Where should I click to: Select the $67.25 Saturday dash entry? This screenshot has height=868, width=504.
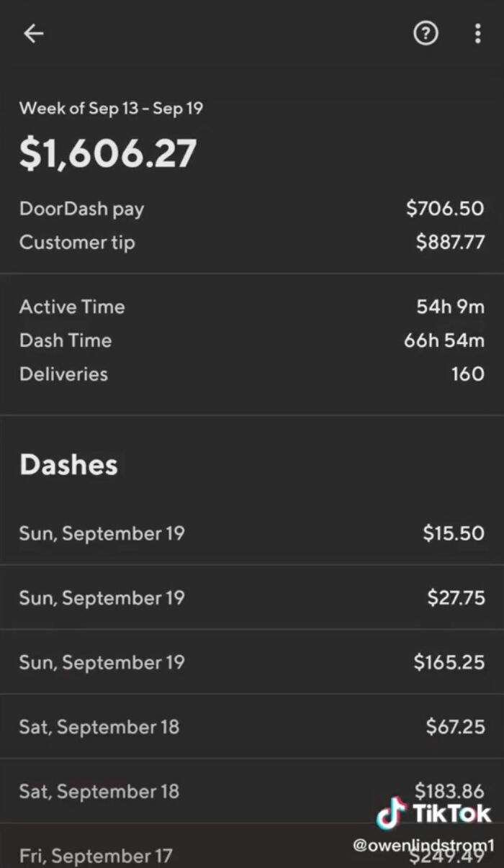pos(252,727)
